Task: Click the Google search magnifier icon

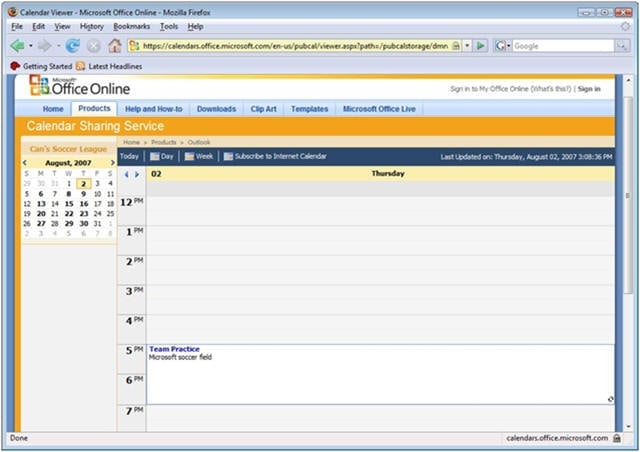Action: pyautogui.click(x=622, y=46)
